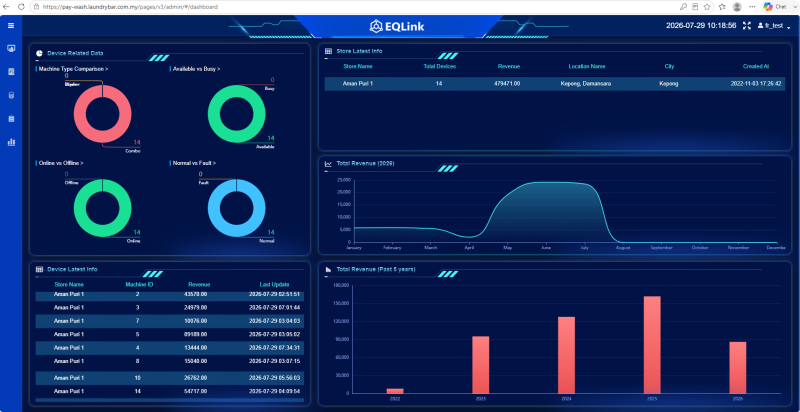Click the 2025 revenue bar
800x412 pixels.
click(652, 345)
